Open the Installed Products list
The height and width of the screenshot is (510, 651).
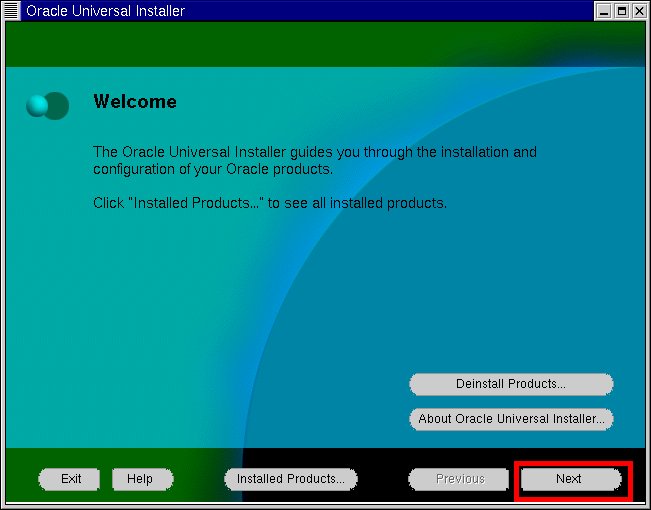(291, 479)
